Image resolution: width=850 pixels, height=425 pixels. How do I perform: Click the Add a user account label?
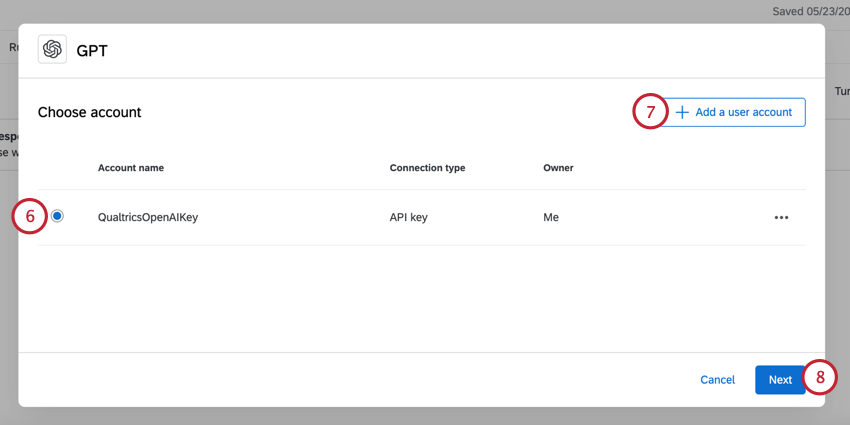click(x=744, y=112)
